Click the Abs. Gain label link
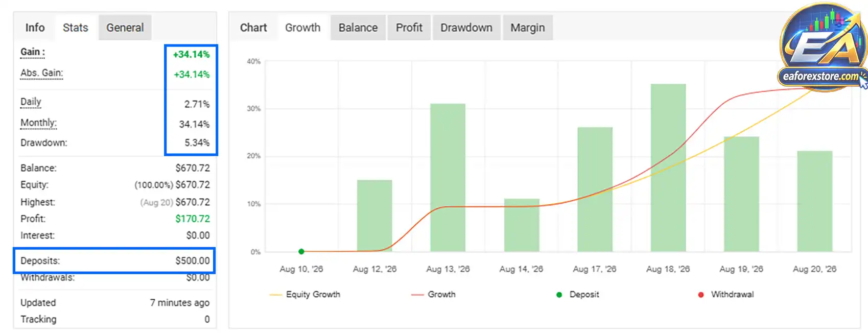868x334 pixels. pos(41,73)
